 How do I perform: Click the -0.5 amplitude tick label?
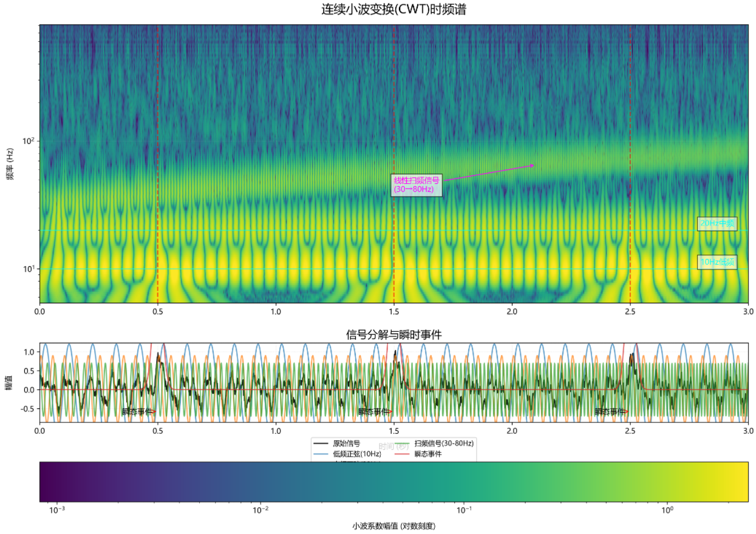(x=26, y=409)
